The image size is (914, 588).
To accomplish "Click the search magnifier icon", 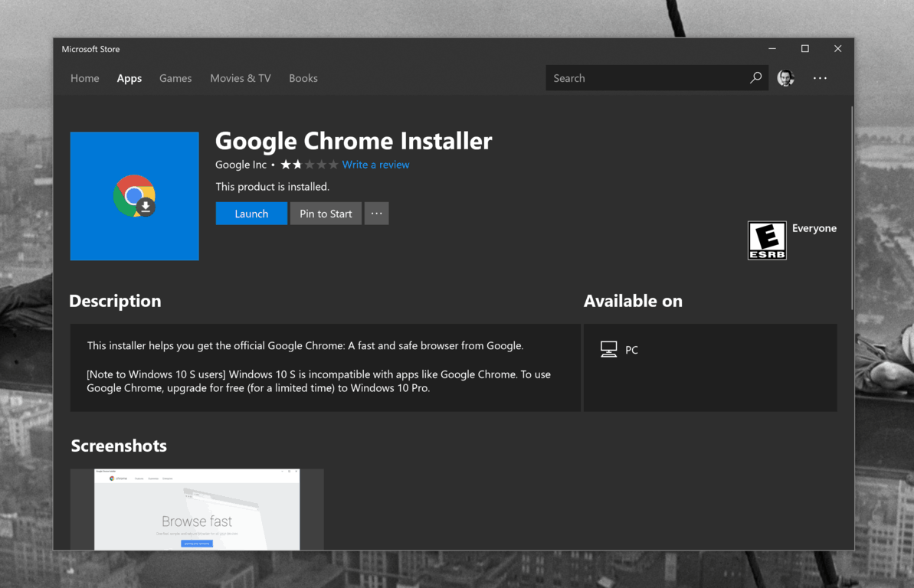I will click(755, 77).
